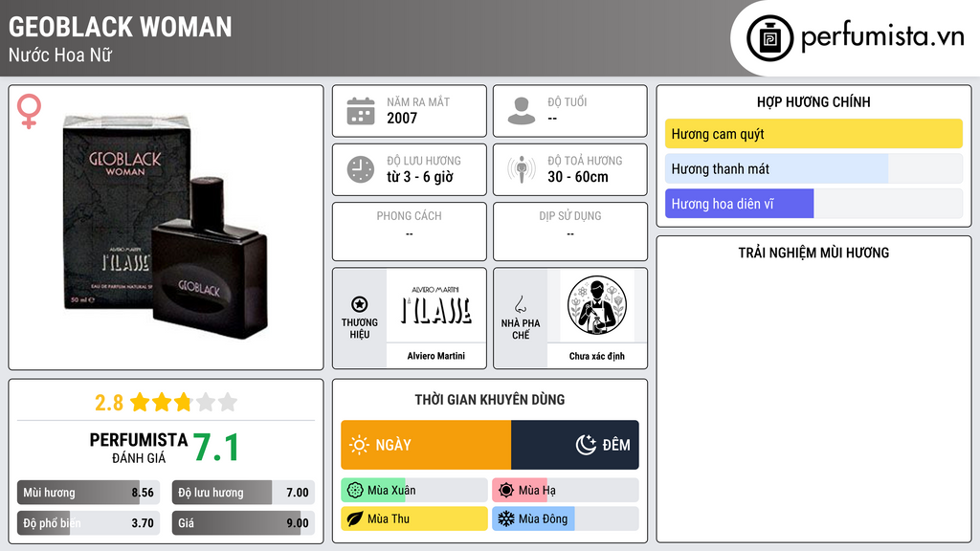Click the THƯƠNG HIỆU label

360,329
